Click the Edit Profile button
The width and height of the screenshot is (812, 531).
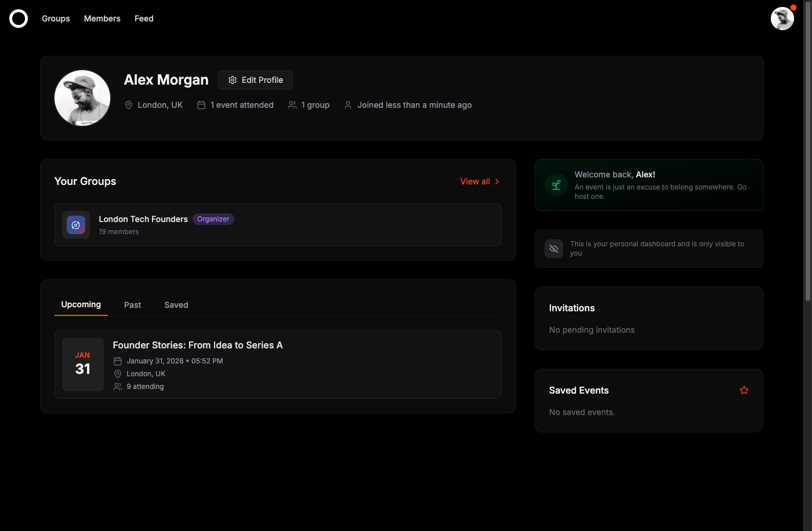255,79
